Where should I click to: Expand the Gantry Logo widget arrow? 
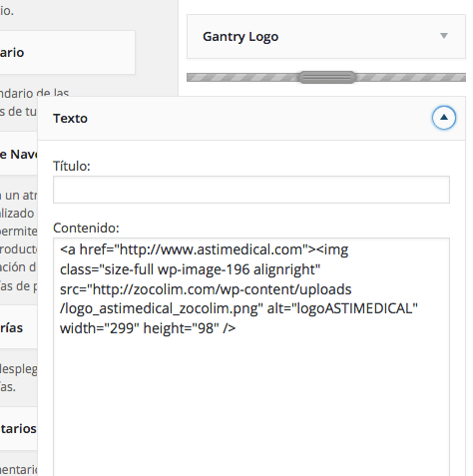point(444,36)
